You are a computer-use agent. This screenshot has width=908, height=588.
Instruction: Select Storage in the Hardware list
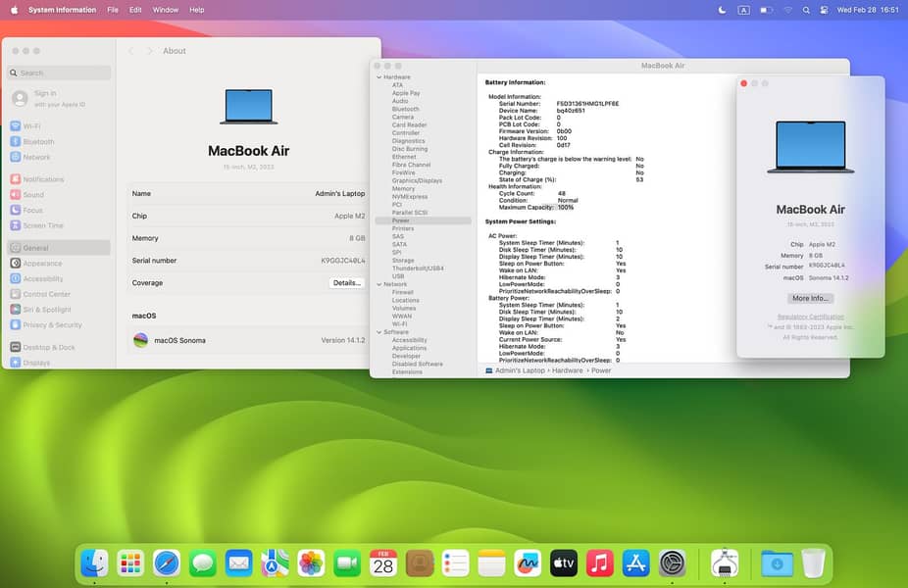[403, 260]
